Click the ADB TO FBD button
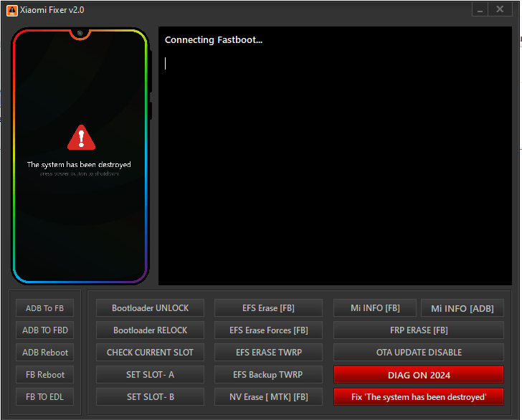 (44, 330)
